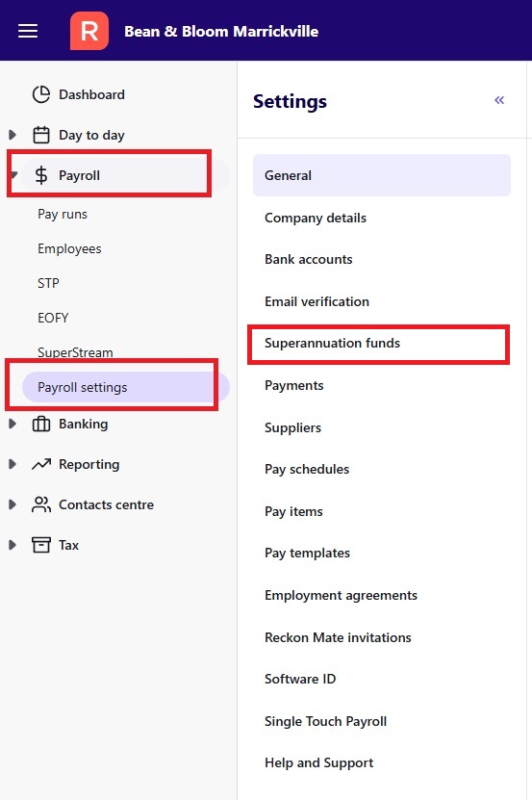
Task: Open Pay templates settings
Action: click(307, 553)
